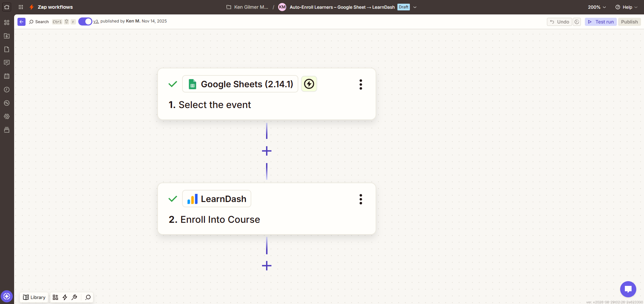Select the LearnDash app chip
The width and height of the screenshot is (644, 304).
217,199
